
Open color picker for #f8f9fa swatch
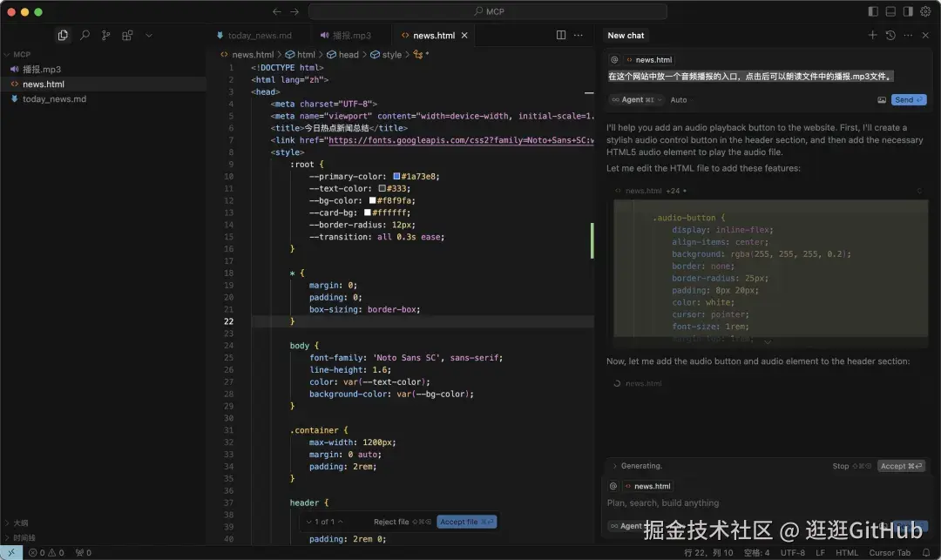[x=373, y=200]
